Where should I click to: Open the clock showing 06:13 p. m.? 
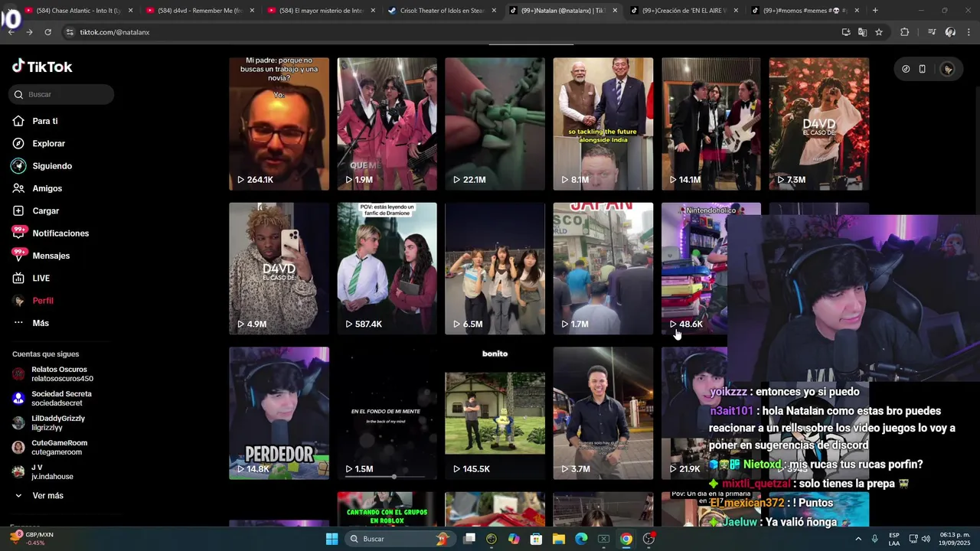pos(955,539)
